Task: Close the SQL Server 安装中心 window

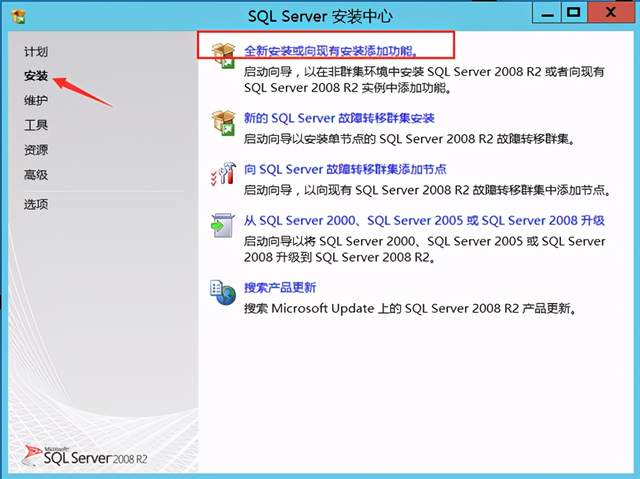Action: pos(610,13)
